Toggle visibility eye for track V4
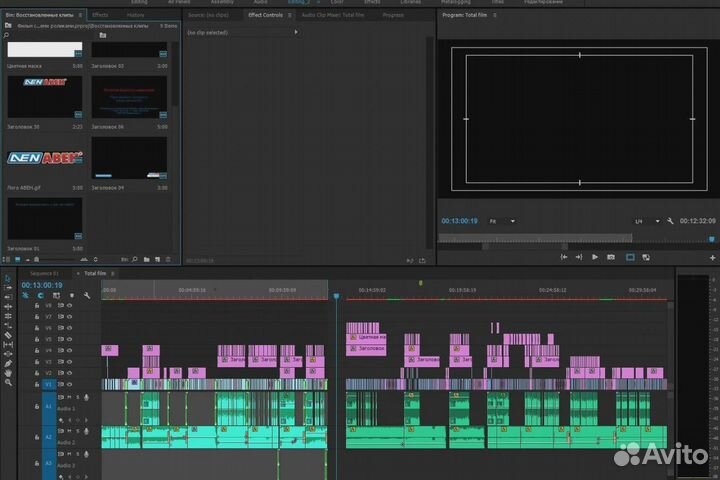Screen dimensions: 720x480 click(71, 350)
